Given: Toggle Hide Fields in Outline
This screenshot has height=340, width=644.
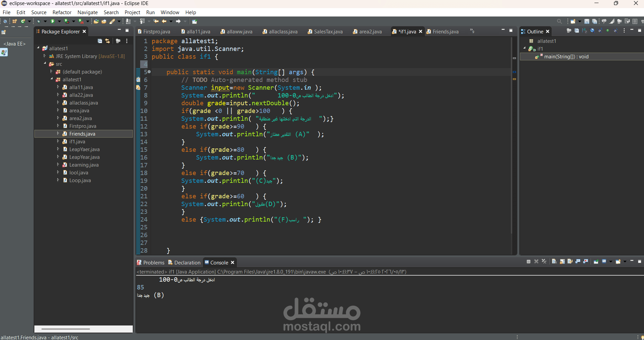Looking at the screenshot, I should [592, 31].
